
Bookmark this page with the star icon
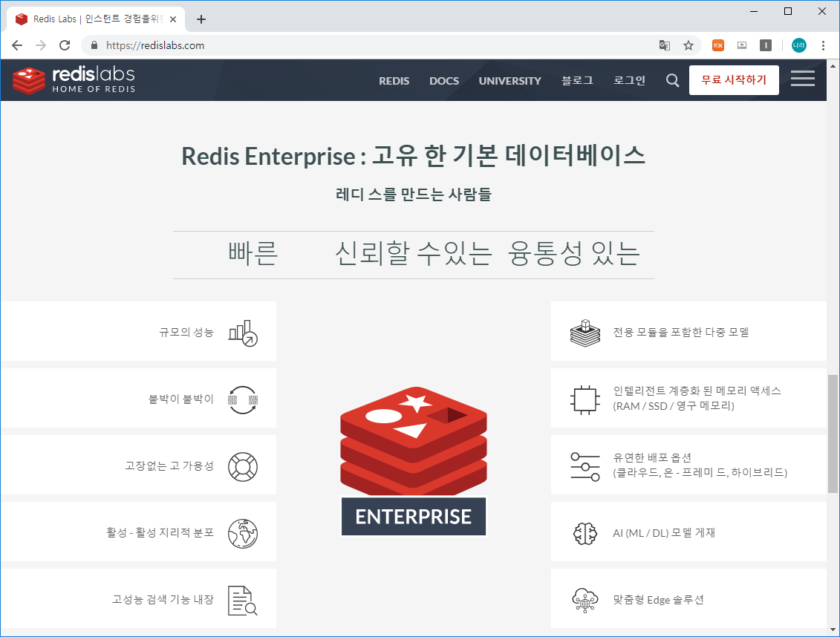click(x=688, y=45)
